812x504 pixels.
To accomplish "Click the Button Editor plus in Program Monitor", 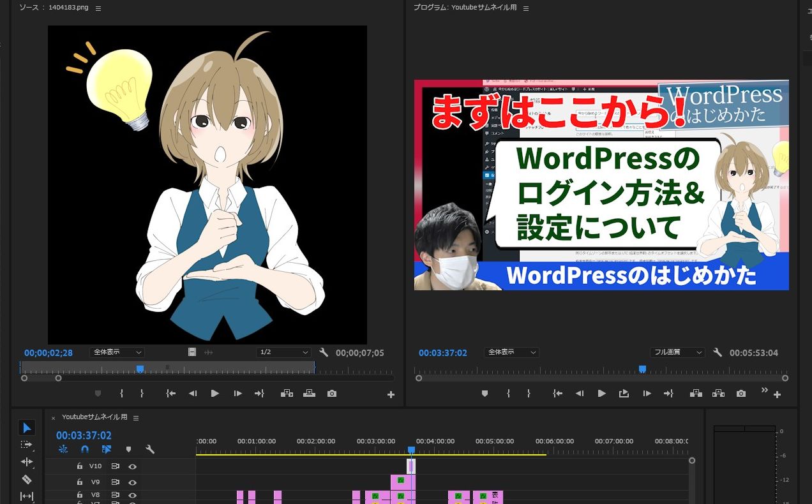I will click(778, 394).
